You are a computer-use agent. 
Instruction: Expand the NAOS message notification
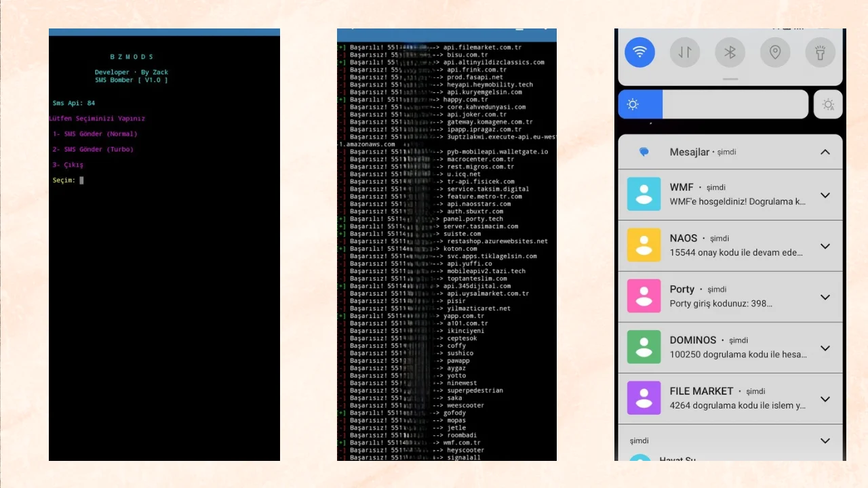pos(825,246)
